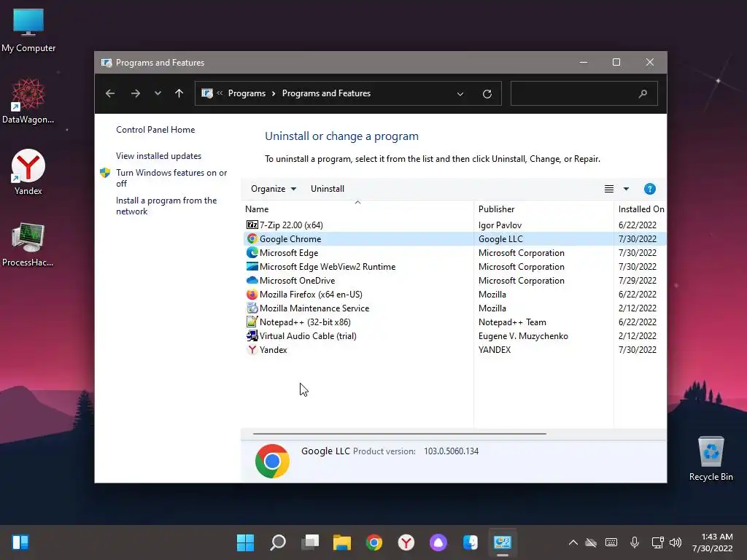Open Windows Start button in taskbar

pos(245,542)
